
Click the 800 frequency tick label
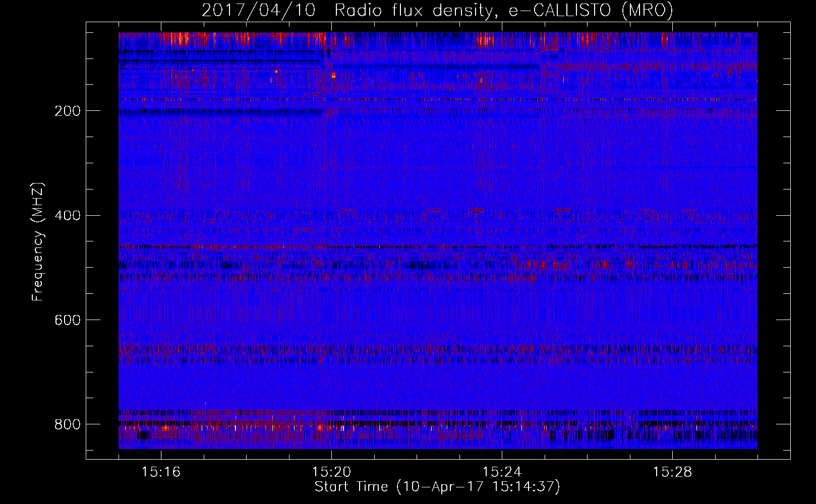pos(67,424)
